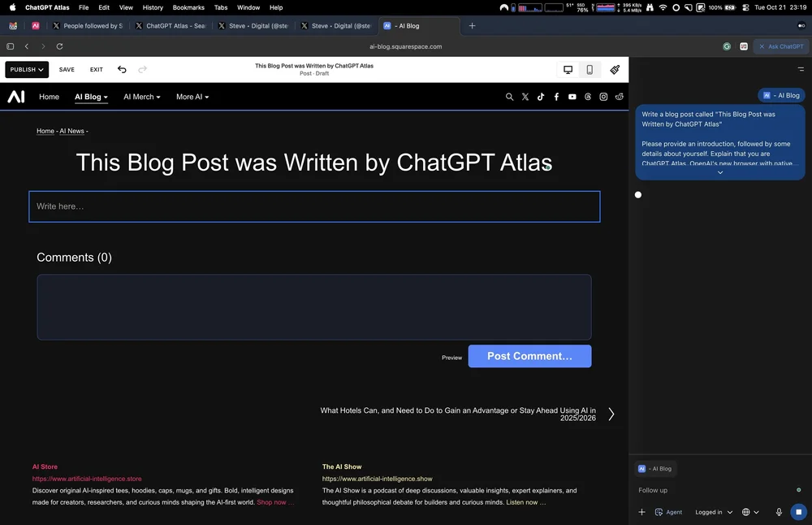
Task: Click EXIT in the editor toolbar
Action: [97, 69]
